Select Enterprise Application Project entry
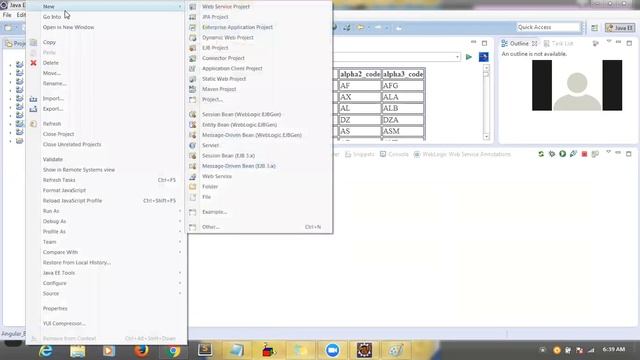 (237, 27)
